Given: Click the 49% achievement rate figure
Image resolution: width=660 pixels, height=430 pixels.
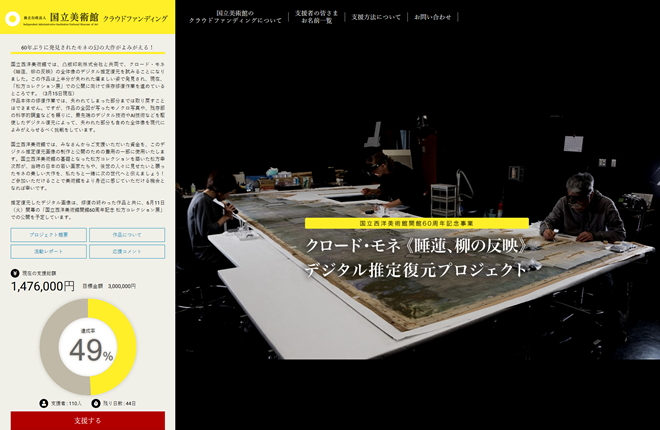Looking at the screenshot, I should [x=91, y=350].
